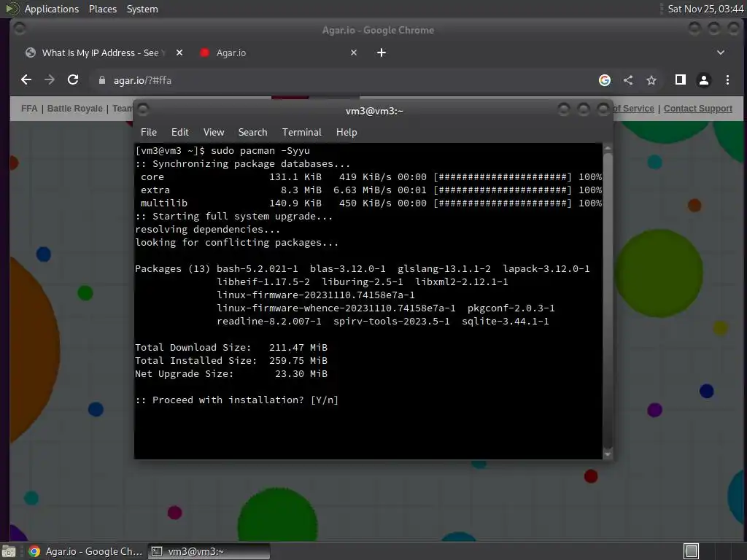Click the multilib database progress bar

tap(503, 203)
